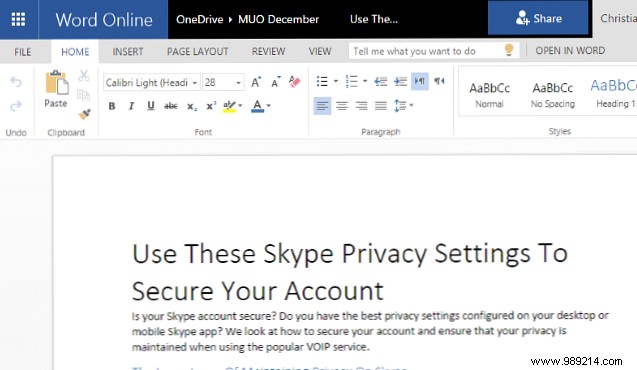The height and width of the screenshot is (370, 637).
Task: Click the Redo arrow icon
Action: pyautogui.click(x=16, y=106)
